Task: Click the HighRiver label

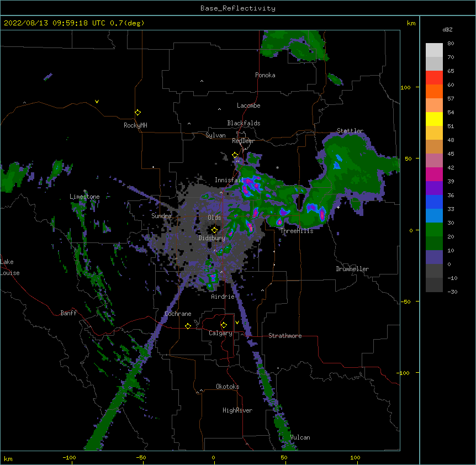Action: [x=237, y=410]
